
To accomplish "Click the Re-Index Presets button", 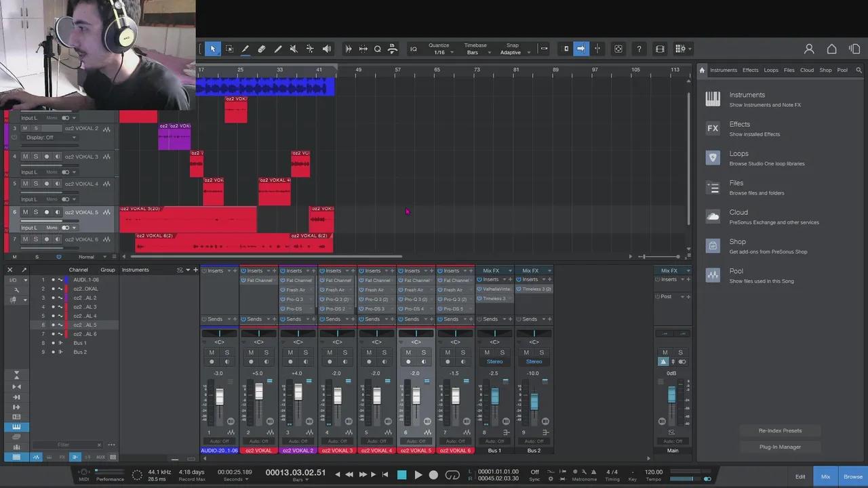I will [x=780, y=430].
